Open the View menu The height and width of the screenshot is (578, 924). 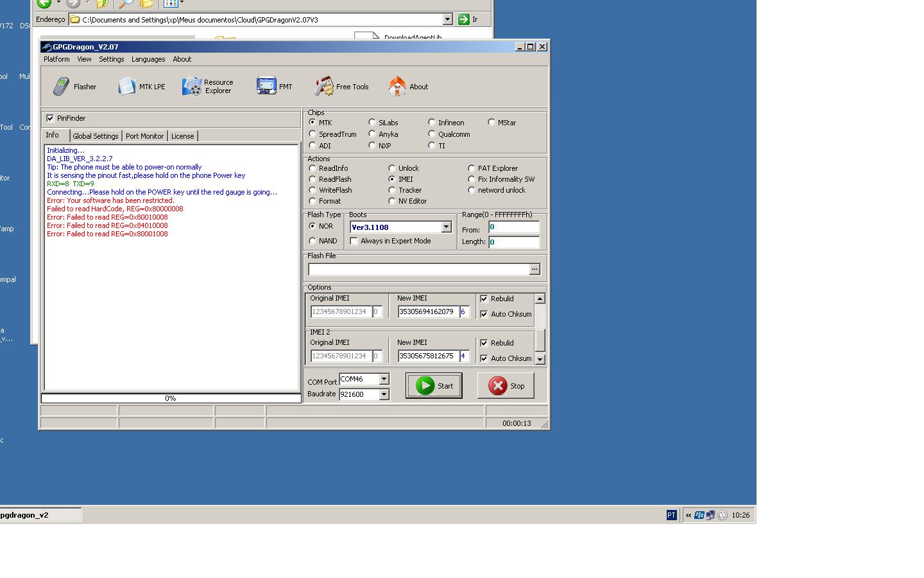coord(84,59)
